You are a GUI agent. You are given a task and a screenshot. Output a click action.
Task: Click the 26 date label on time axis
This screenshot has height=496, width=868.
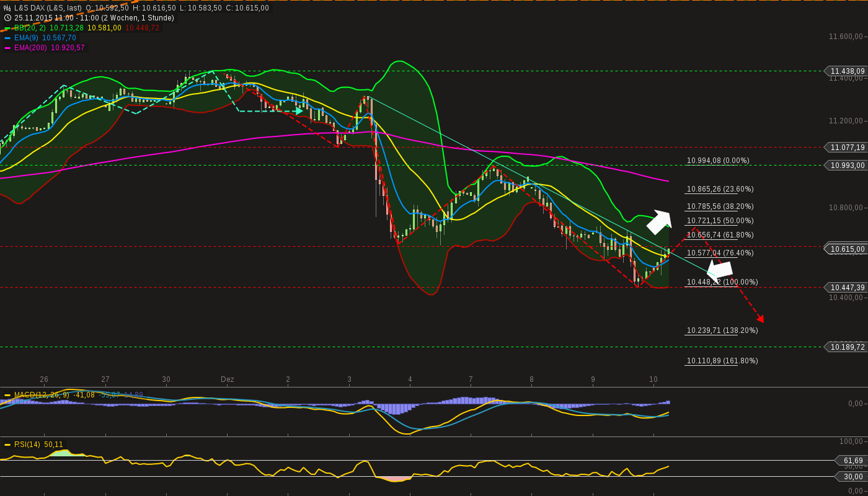44,379
